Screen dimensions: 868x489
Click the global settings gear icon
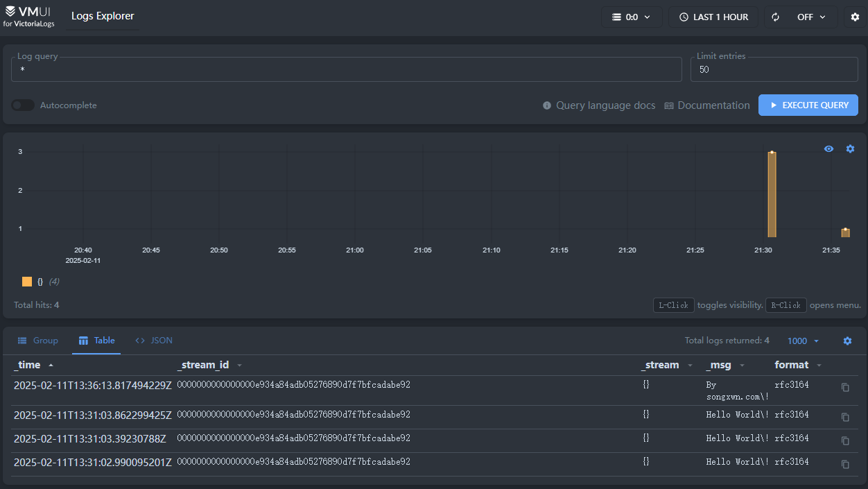855,17
